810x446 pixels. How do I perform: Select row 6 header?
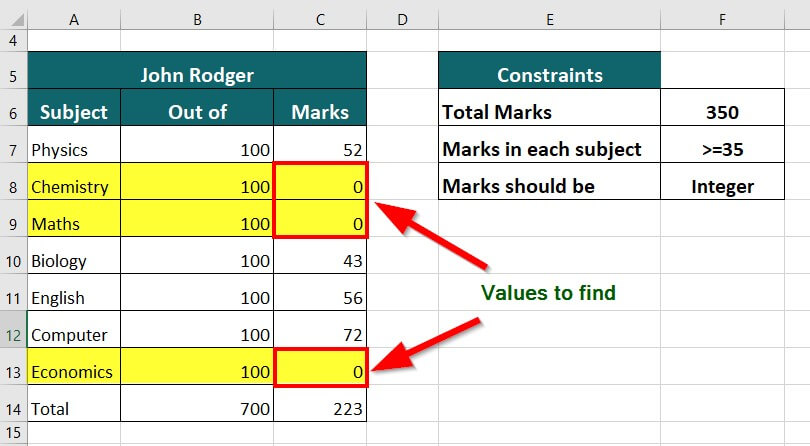coord(13,107)
